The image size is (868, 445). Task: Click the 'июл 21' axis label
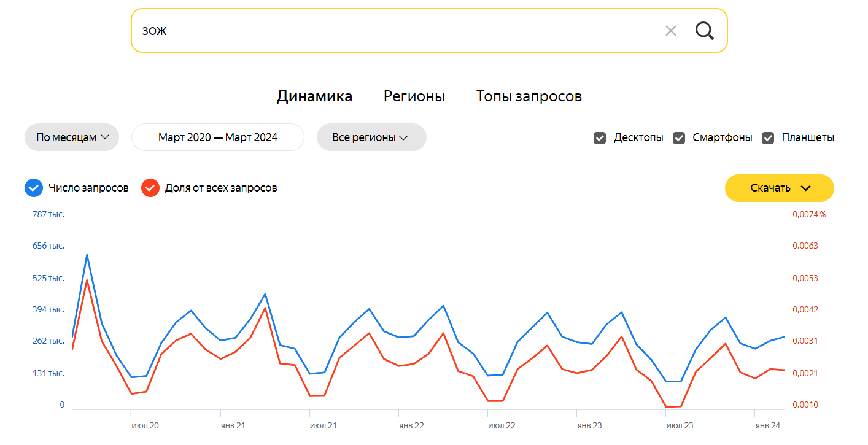pos(323,425)
